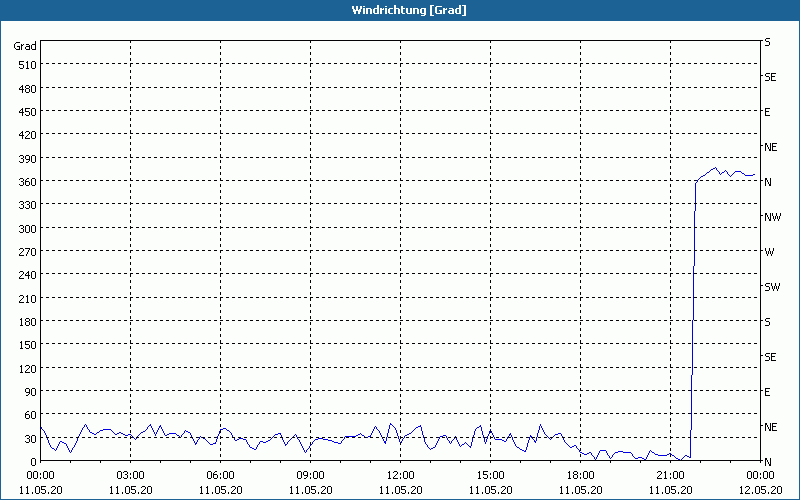Viewport: 800px width, 500px height.
Task: Click the 480 y-axis value
Action: (28, 88)
